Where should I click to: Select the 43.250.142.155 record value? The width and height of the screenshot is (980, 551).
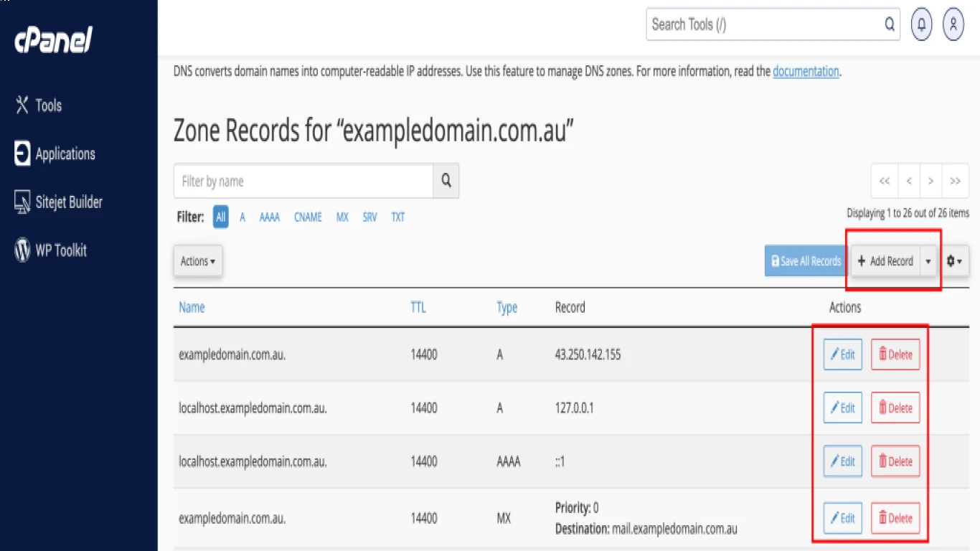pyautogui.click(x=588, y=354)
